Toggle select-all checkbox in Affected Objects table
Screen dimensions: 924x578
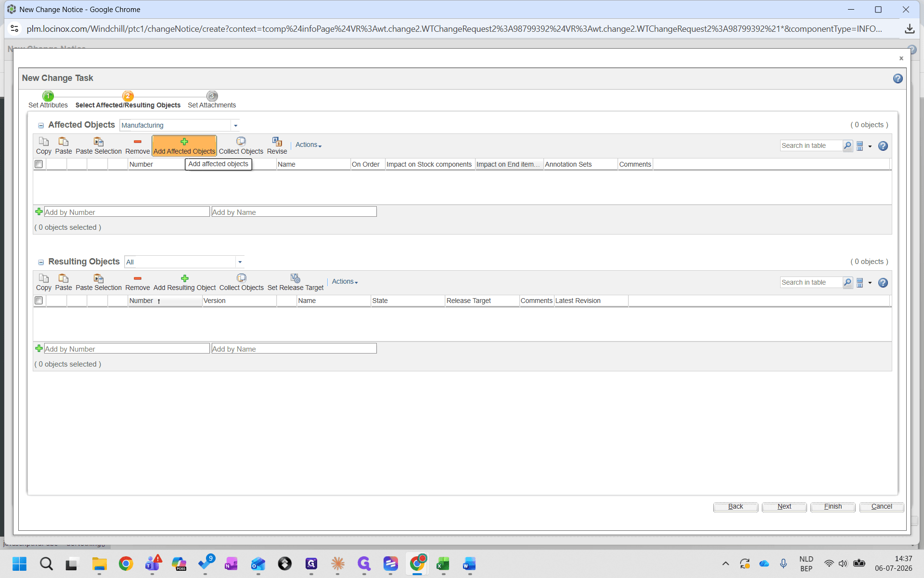(39, 164)
